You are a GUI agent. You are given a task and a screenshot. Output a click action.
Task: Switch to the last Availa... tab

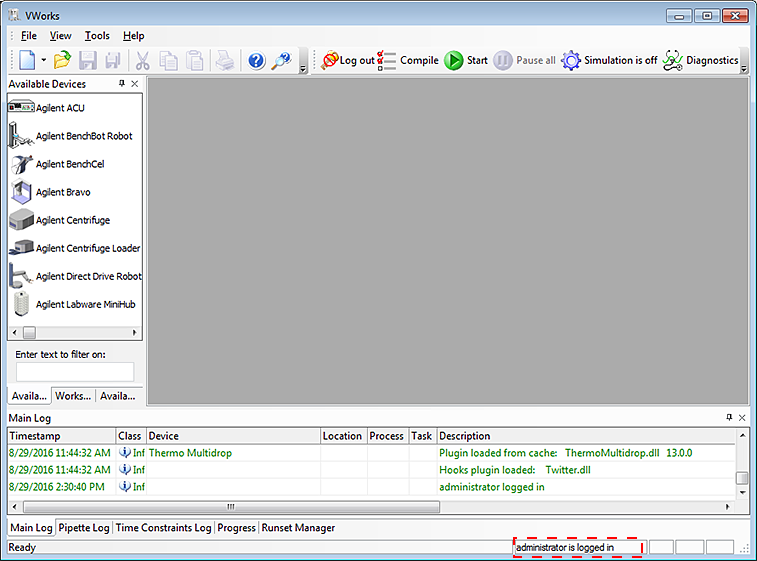[x=118, y=396]
